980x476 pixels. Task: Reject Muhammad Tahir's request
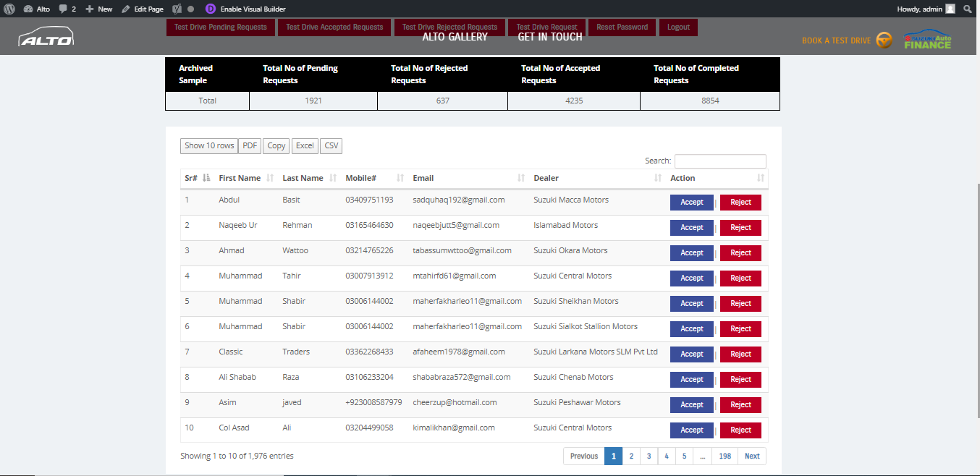[x=740, y=279]
